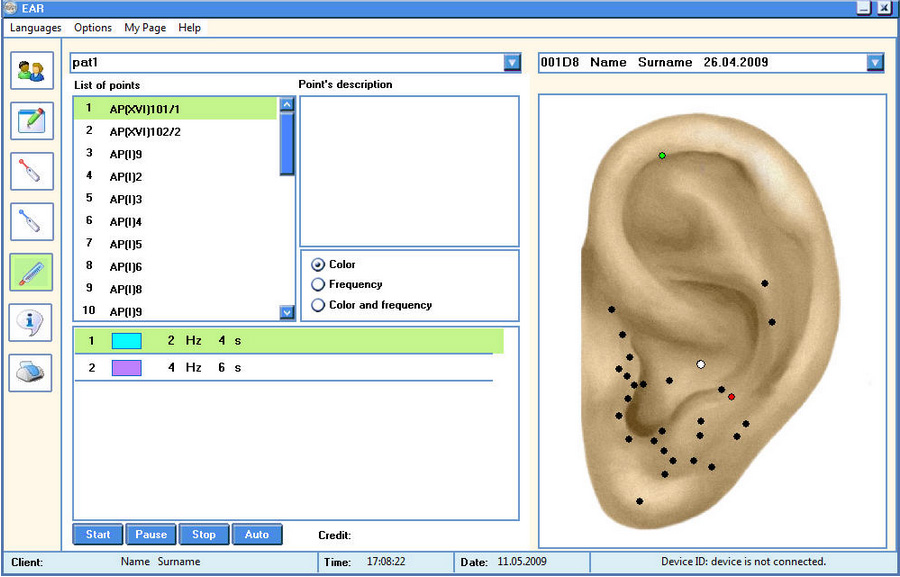This screenshot has width=900, height=577.
Task: Click the cyan color swatch in row 1
Action: click(x=127, y=341)
